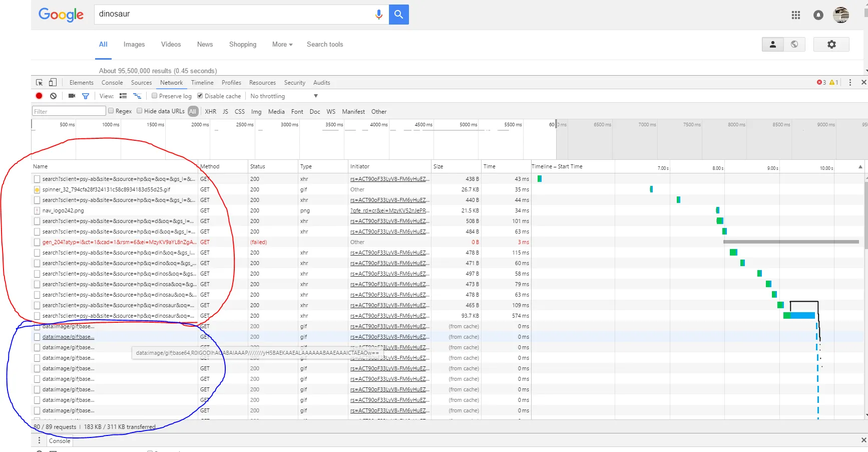Click the ?gfe_rd=cr initiator link
This screenshot has width=868, height=452.
(389, 211)
